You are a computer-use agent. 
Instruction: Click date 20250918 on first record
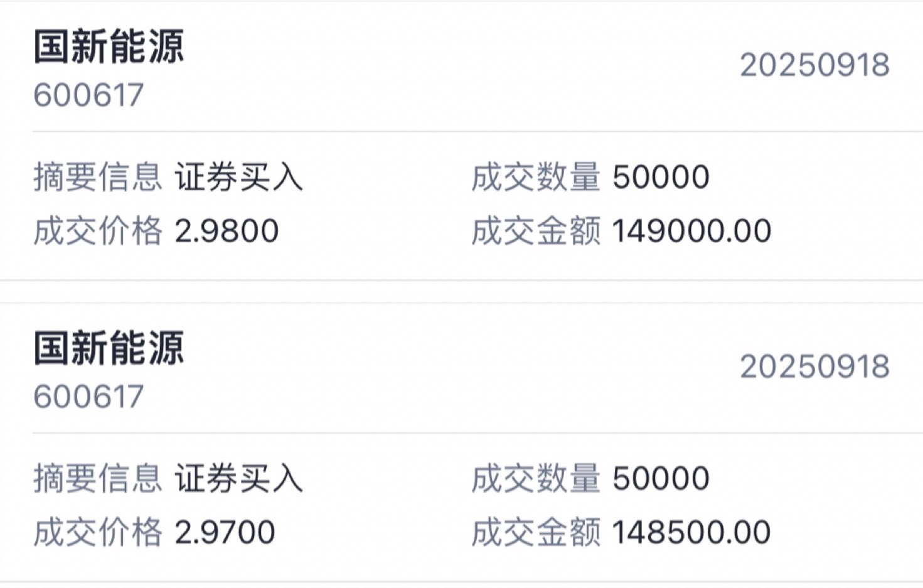point(814,65)
